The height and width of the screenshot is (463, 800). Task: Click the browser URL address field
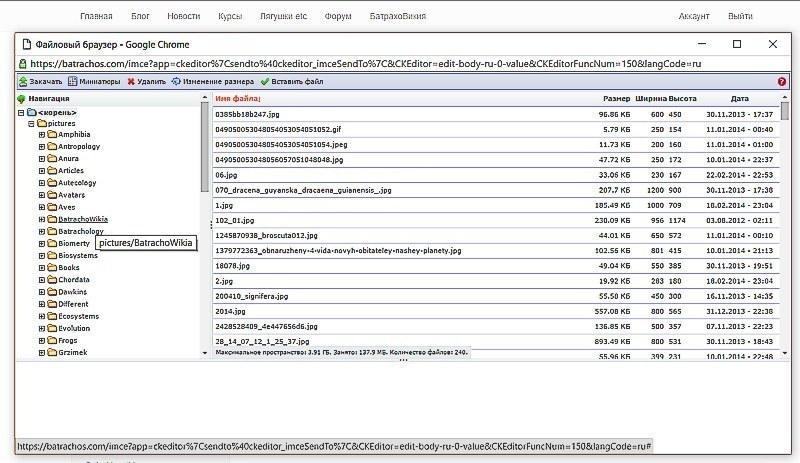tap(366, 64)
